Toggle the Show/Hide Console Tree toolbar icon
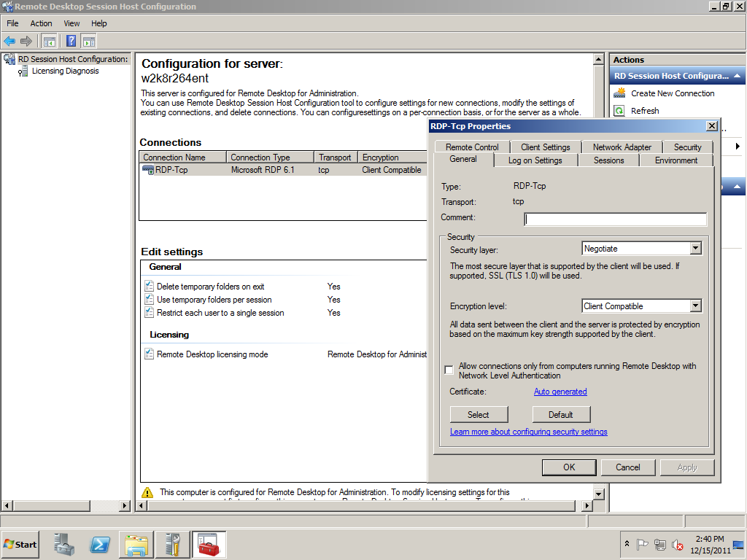The image size is (747, 560). point(49,42)
